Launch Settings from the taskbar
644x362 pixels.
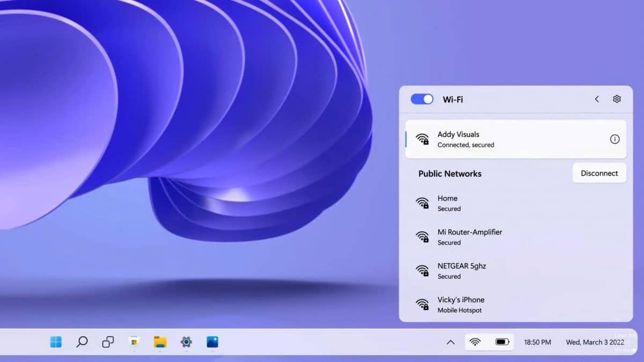[x=185, y=342]
